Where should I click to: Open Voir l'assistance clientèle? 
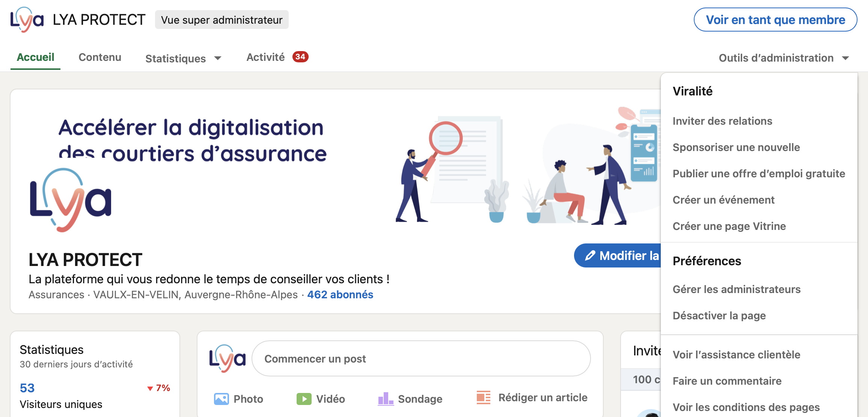(x=736, y=355)
